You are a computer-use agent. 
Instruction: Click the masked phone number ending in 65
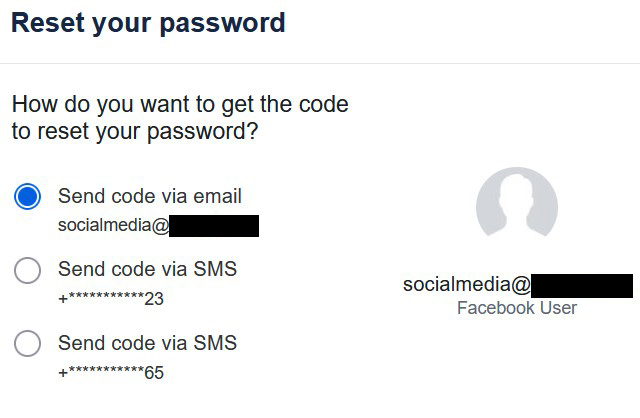tap(111, 373)
